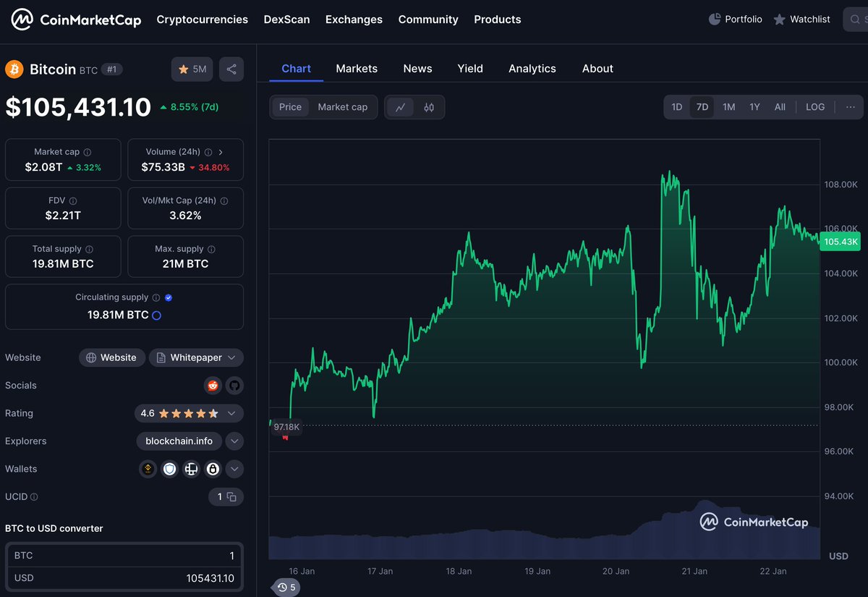The height and width of the screenshot is (597, 868).
Task: Open the third wallet icon in Wallets
Action: (x=191, y=469)
